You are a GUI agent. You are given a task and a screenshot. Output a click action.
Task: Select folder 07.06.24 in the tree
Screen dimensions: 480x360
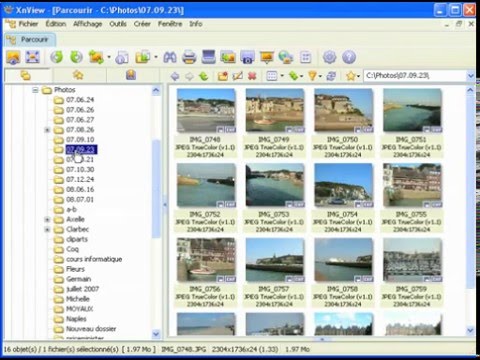click(x=80, y=100)
